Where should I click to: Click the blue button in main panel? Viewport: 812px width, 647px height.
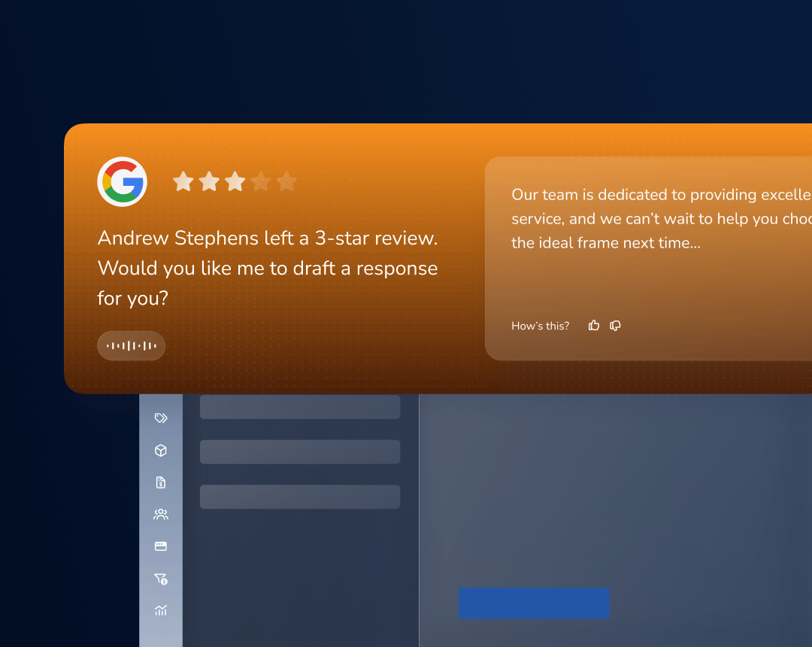(x=534, y=603)
